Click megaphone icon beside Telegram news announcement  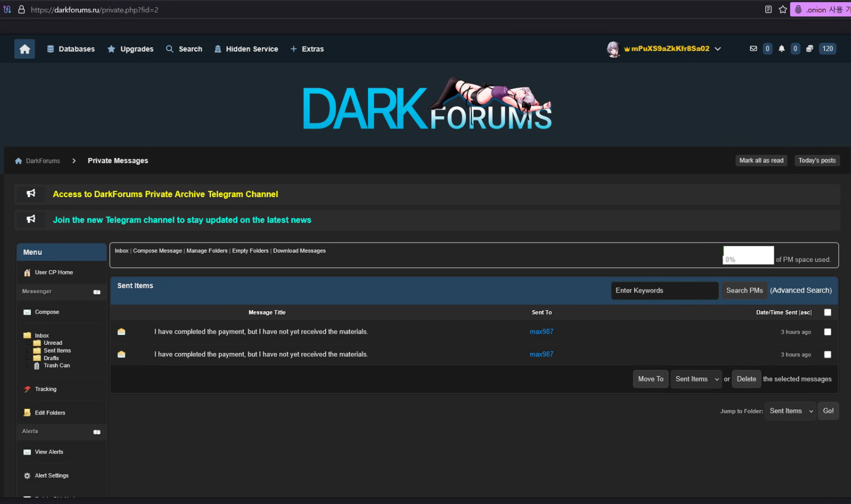[31, 219]
